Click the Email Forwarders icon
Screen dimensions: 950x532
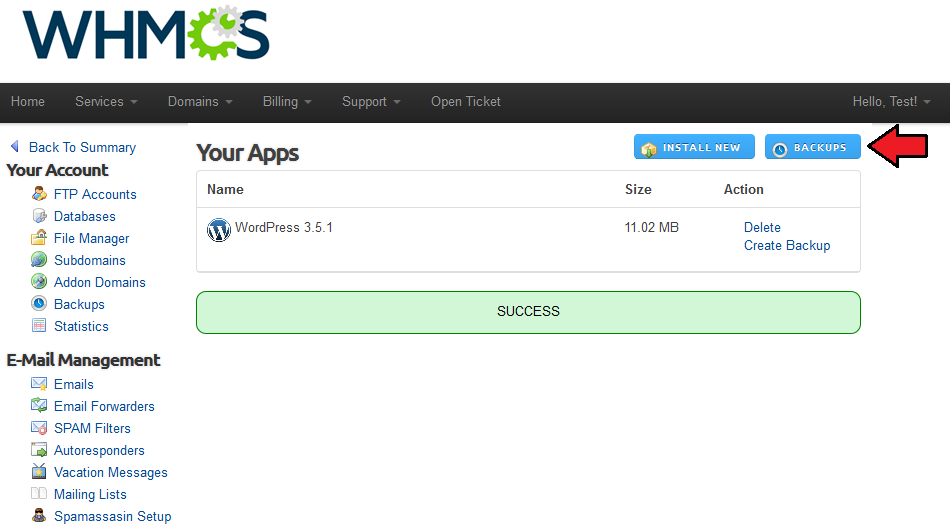(x=39, y=405)
